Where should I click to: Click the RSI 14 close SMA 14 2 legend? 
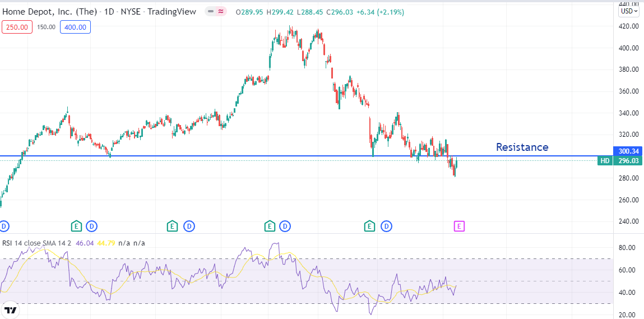click(37, 243)
